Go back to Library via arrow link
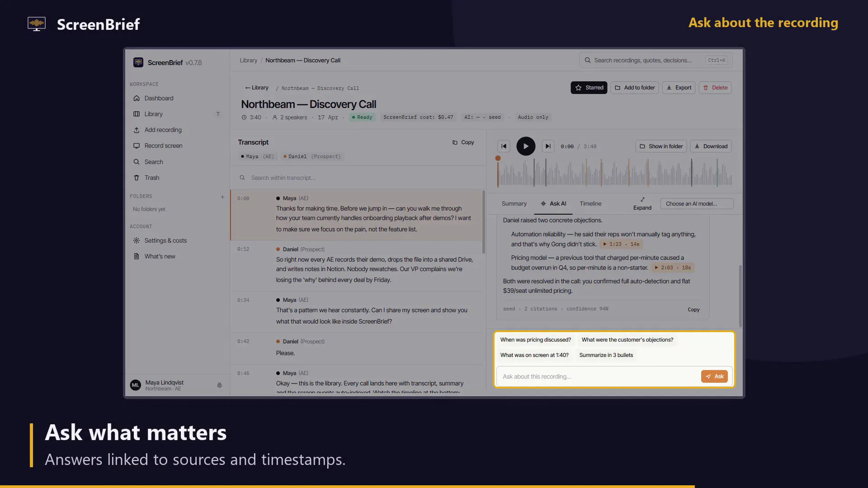Viewport: 868px width, 488px height. point(256,88)
